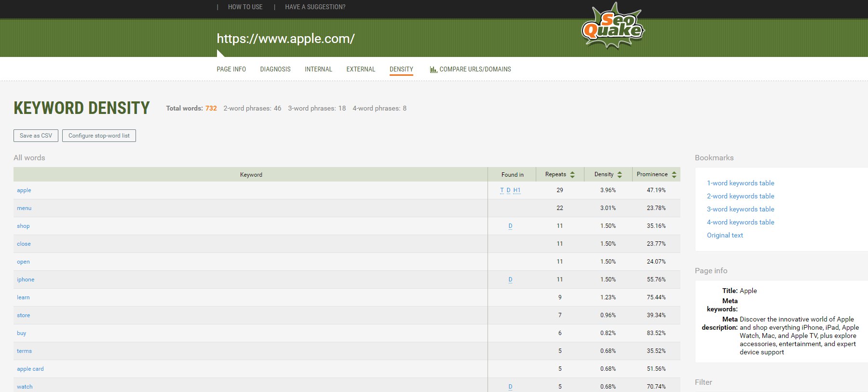Image resolution: width=868 pixels, height=392 pixels.
Task: Click the keyword 'terms'
Action: pyautogui.click(x=24, y=351)
